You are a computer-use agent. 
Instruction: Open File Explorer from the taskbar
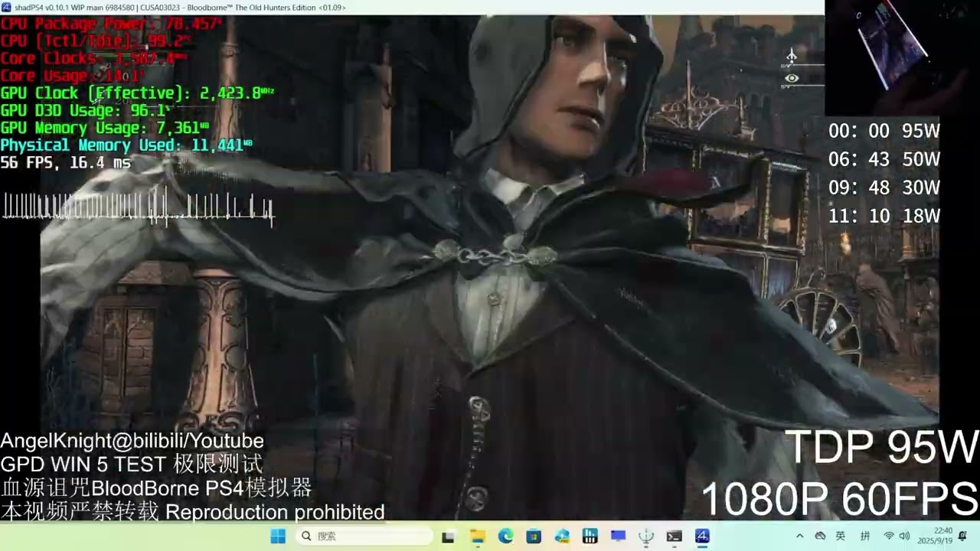click(x=477, y=536)
